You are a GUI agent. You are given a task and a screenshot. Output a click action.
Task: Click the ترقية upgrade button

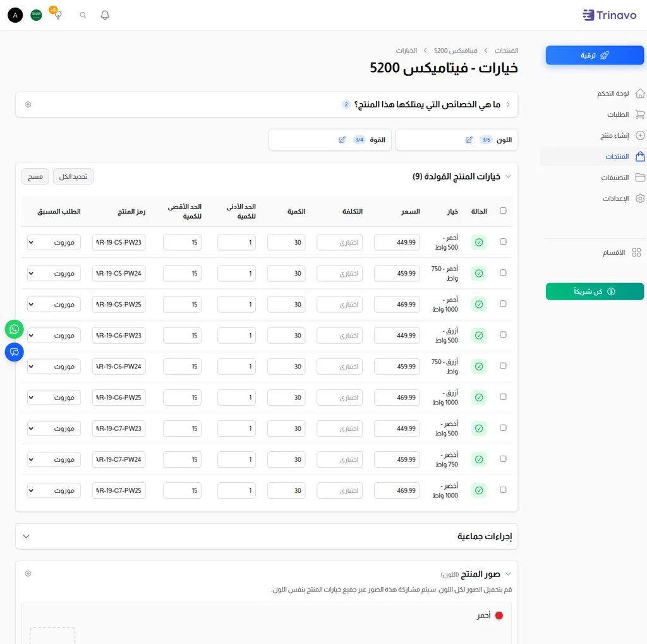point(595,56)
